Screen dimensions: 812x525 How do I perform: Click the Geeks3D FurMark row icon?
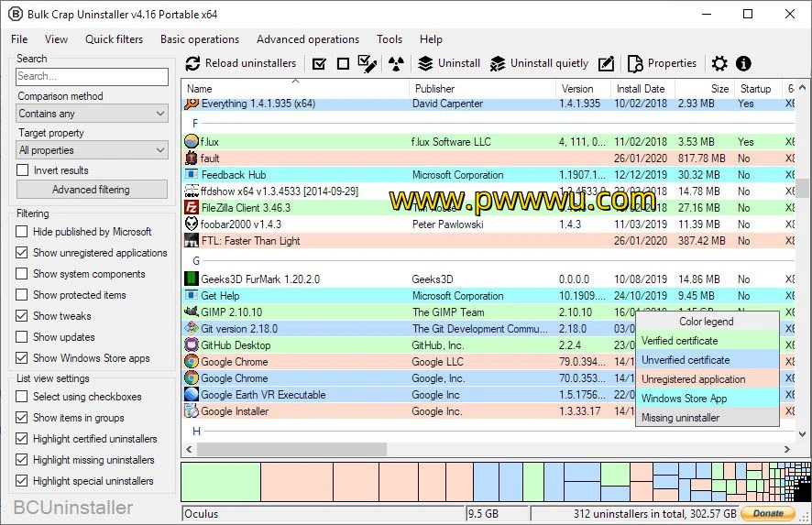[x=192, y=279]
